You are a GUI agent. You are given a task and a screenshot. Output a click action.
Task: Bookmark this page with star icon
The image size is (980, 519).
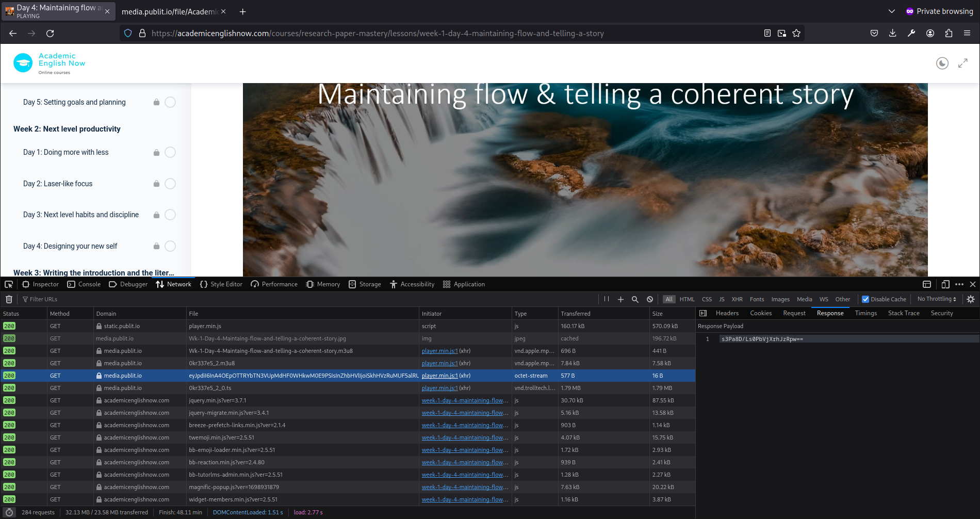point(796,34)
